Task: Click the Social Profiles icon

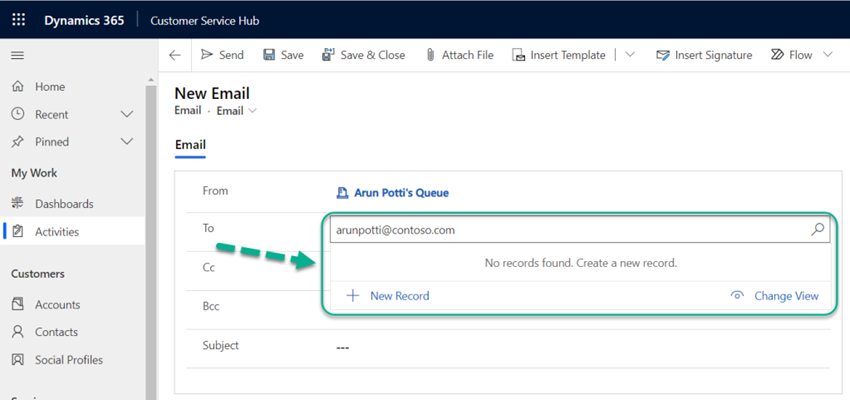Action: click(x=18, y=359)
